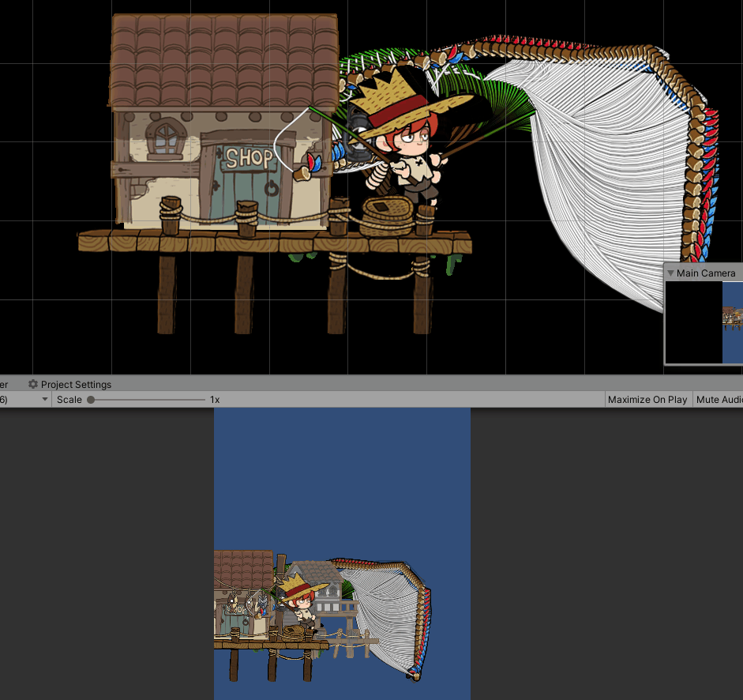Click the Scale slider handle
The width and height of the screenshot is (743, 700).
92,400
